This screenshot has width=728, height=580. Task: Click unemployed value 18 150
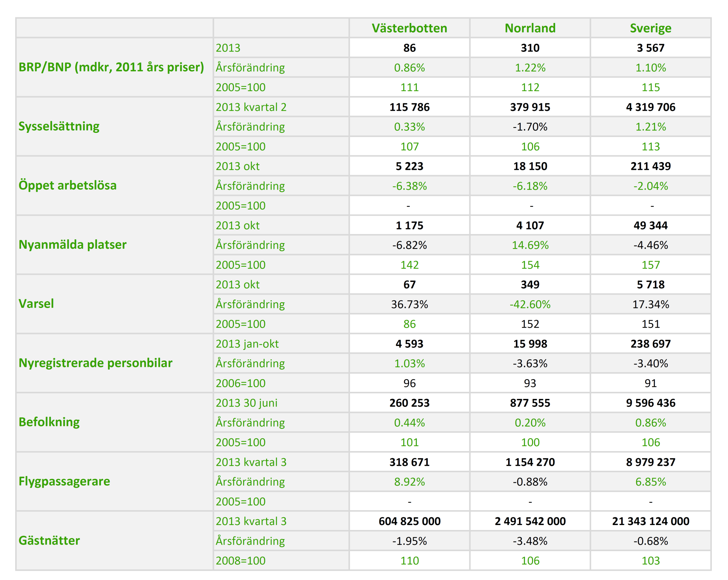[x=530, y=166]
